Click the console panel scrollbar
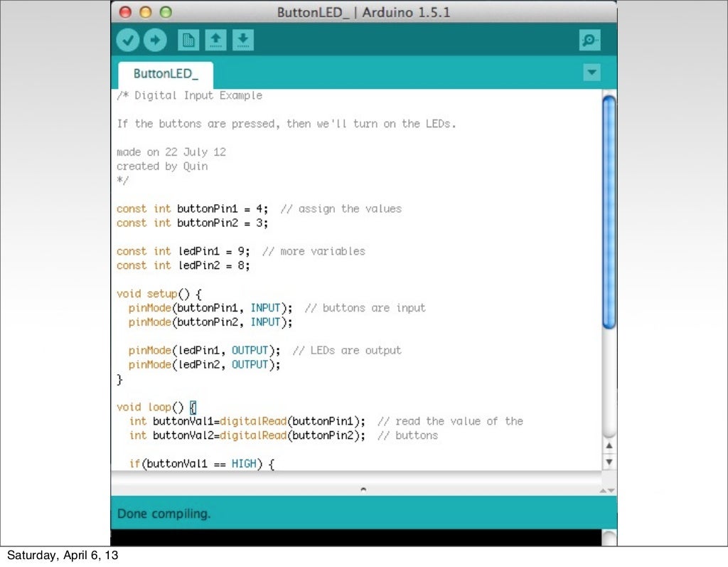The width and height of the screenshot is (728, 567). pyautogui.click(x=609, y=538)
